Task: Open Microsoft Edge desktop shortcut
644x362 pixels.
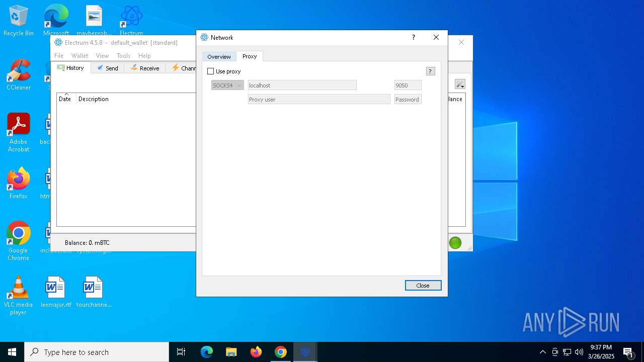Action: tap(56, 21)
